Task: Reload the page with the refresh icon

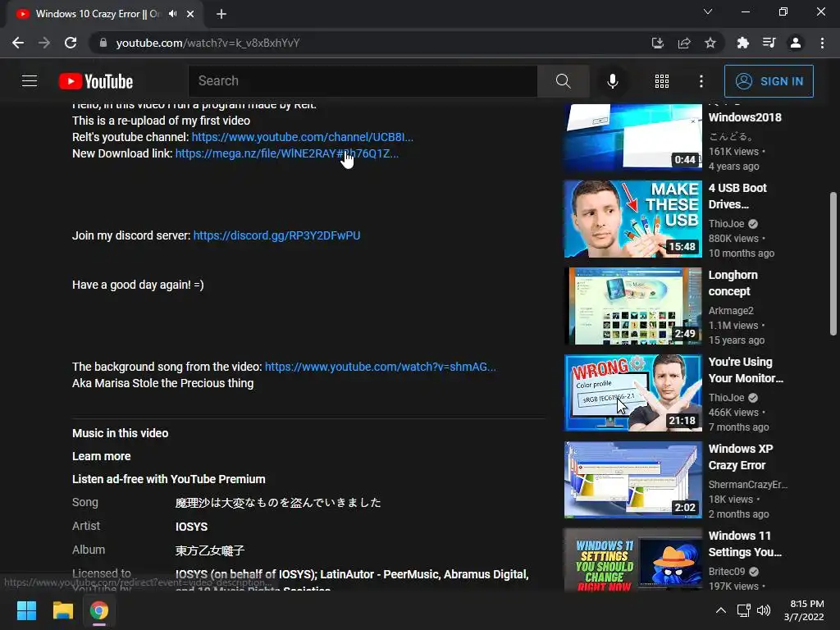Action: 71,43
